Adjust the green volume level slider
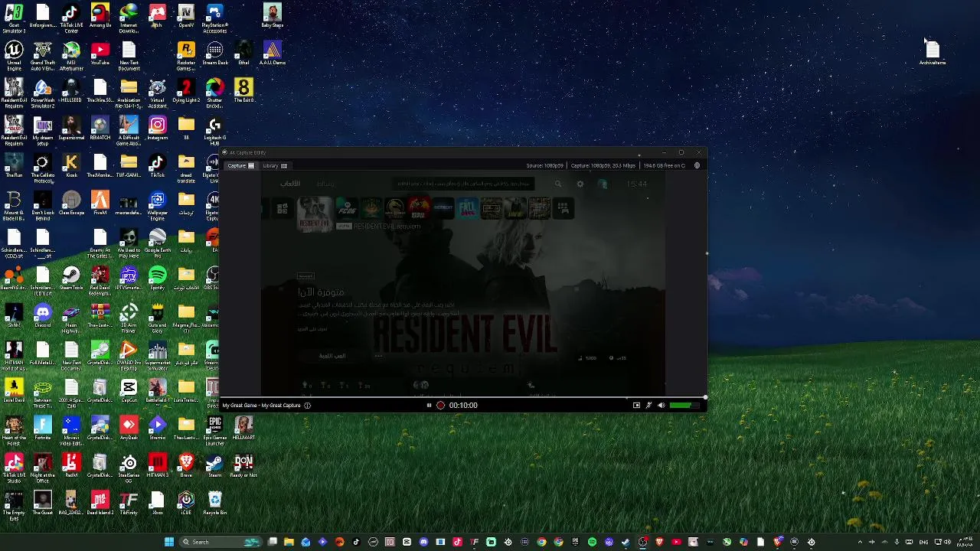980x551 pixels. click(684, 406)
